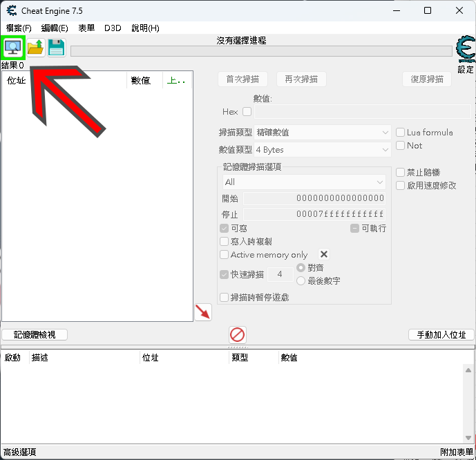Enable 禁止隨機 checkbox
Image resolution: width=476 pixels, height=460 pixels.
tap(400, 173)
